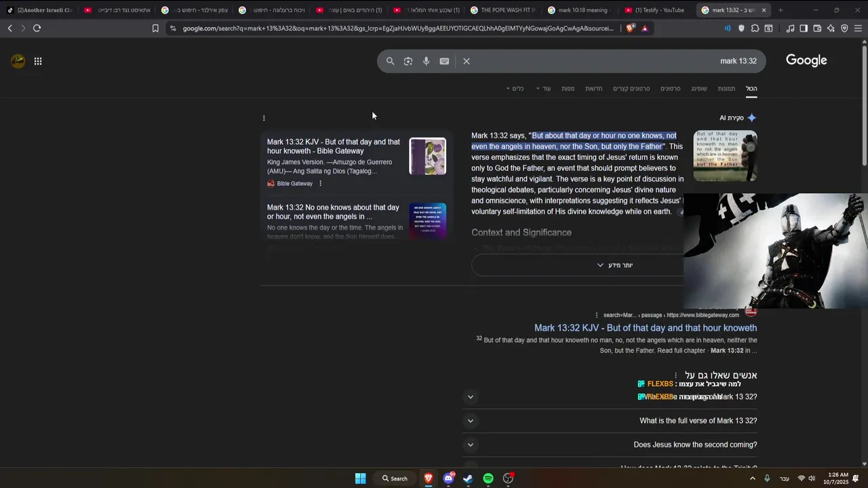The width and height of the screenshot is (868, 488).
Task: Open the Extensions puzzle icon
Action: pyautogui.click(x=755, y=28)
